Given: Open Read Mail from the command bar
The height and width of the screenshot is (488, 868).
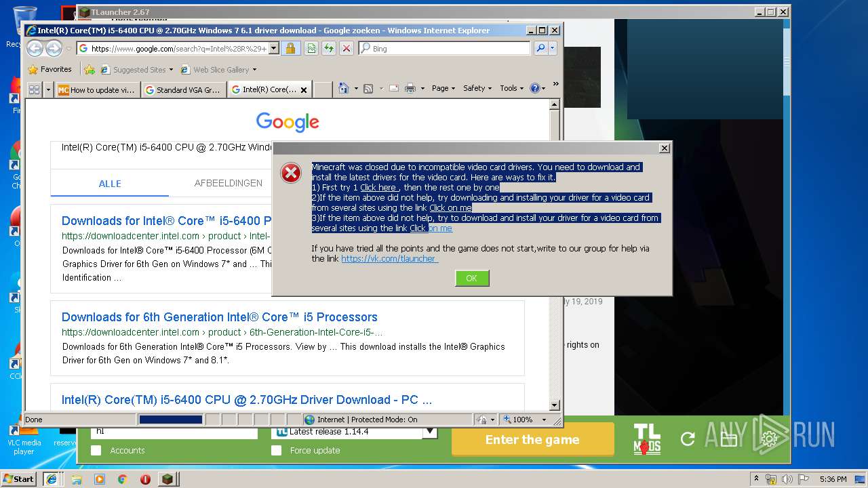Looking at the screenshot, I should click(393, 88).
